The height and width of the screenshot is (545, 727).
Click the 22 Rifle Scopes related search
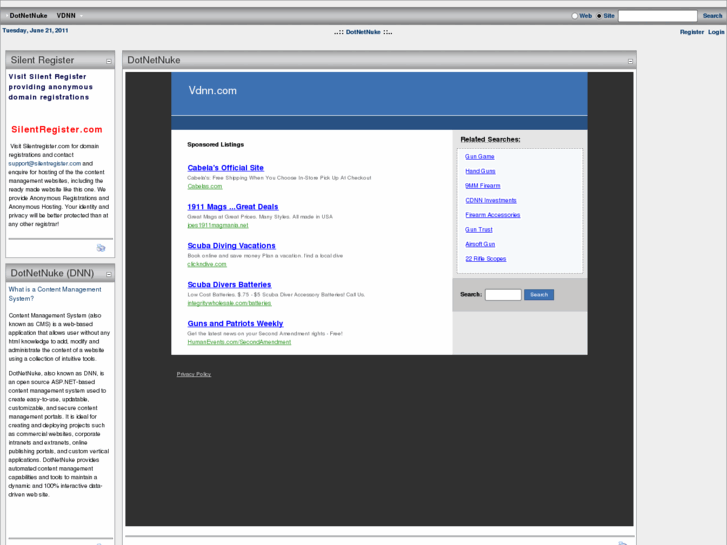coord(485,259)
